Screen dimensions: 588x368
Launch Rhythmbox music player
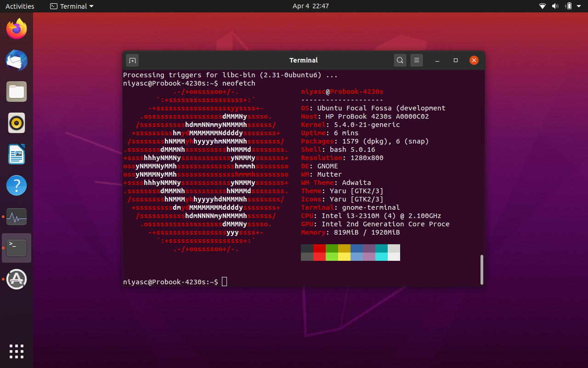pyautogui.click(x=17, y=123)
